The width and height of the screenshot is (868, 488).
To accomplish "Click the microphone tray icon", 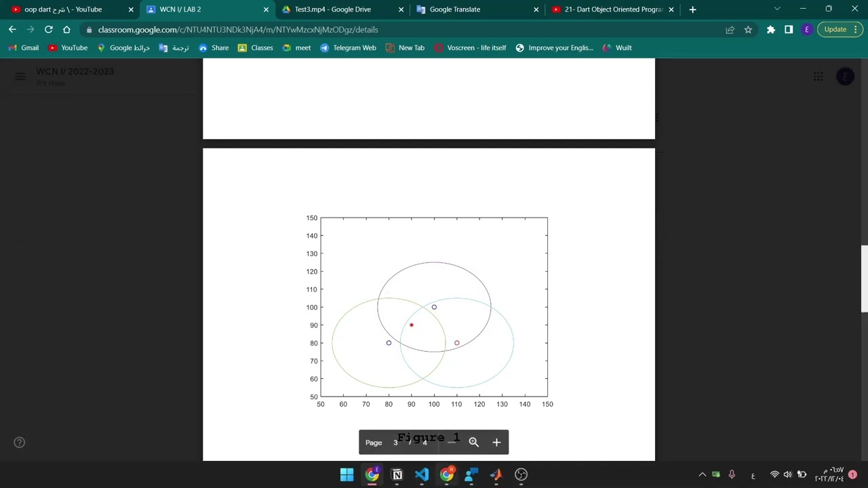I will pyautogui.click(x=732, y=474).
